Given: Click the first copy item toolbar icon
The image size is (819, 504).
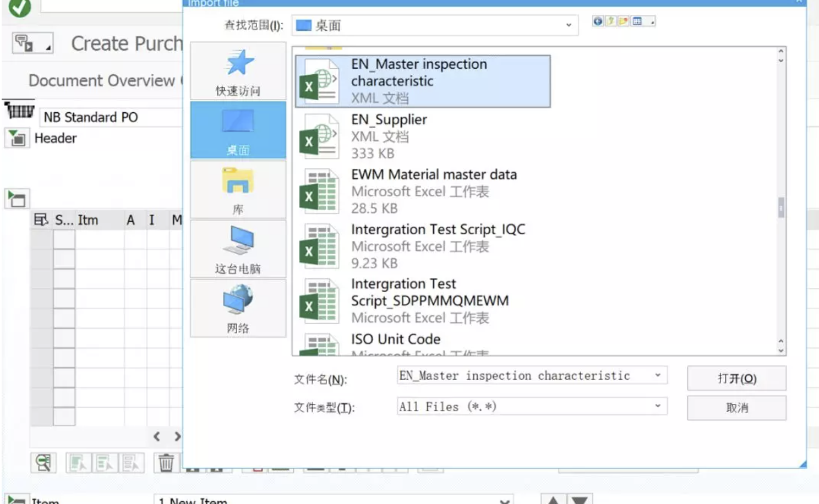Looking at the screenshot, I should [x=79, y=463].
